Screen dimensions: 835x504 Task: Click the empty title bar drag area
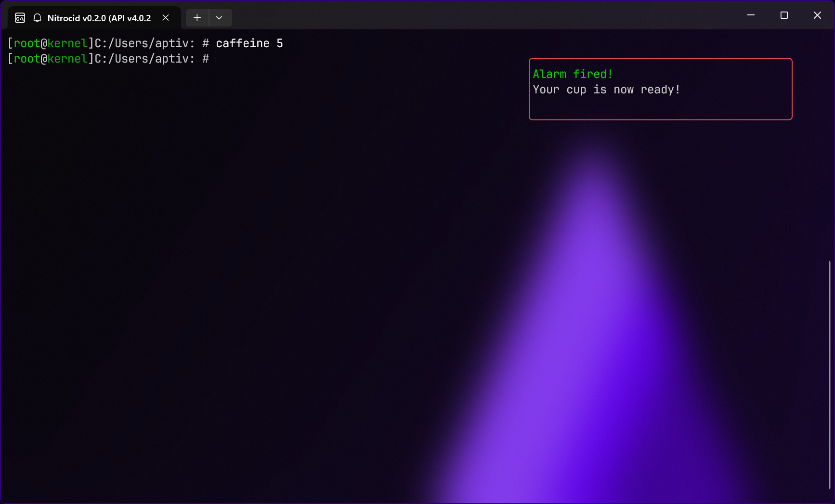click(x=482, y=15)
